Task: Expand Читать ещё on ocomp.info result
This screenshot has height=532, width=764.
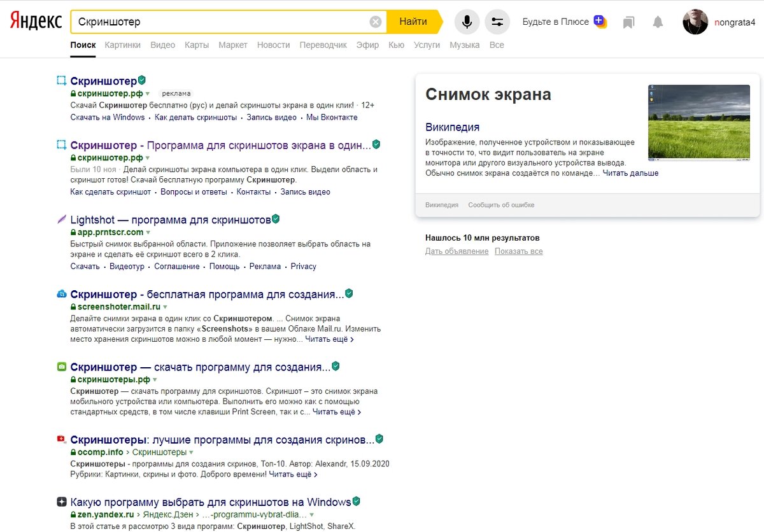Action: tap(293, 474)
